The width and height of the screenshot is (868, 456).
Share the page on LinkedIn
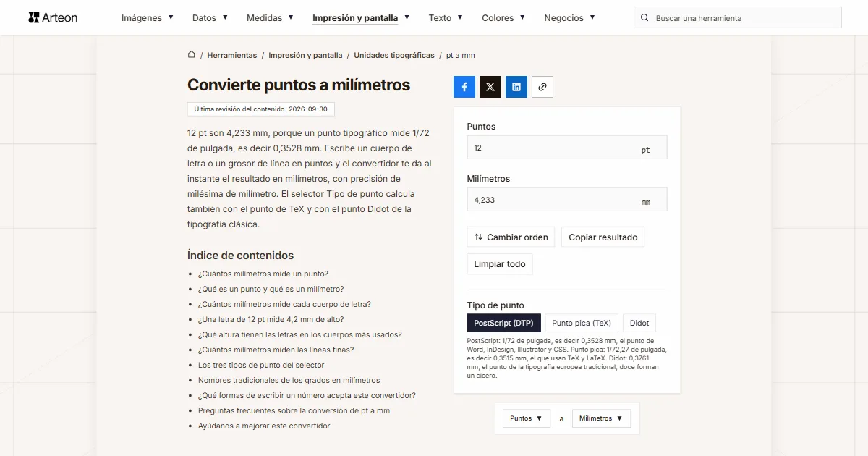click(516, 87)
